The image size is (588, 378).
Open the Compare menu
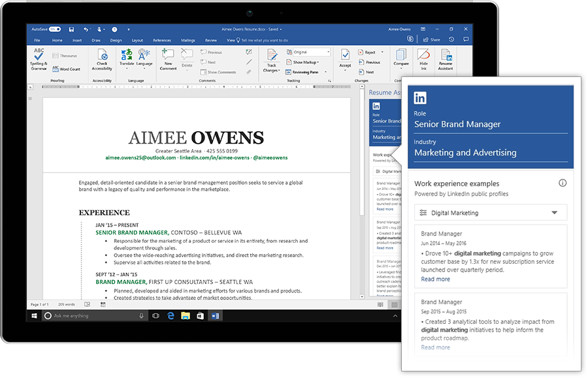(x=401, y=58)
